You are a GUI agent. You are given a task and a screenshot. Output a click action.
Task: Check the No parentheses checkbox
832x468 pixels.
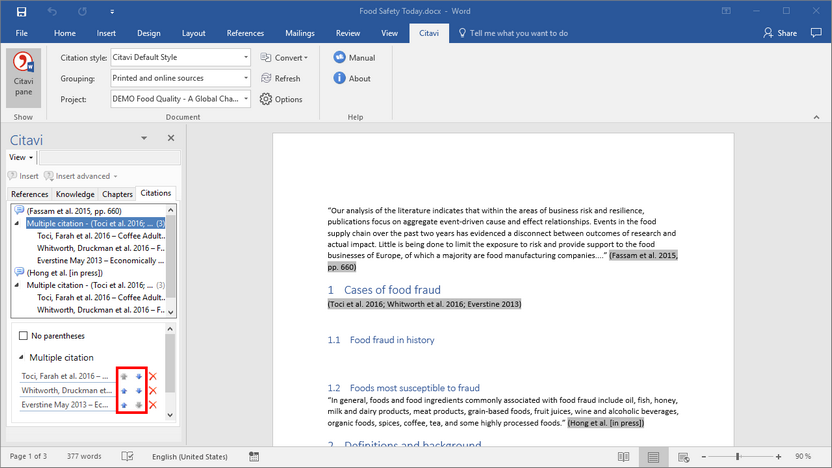23,335
